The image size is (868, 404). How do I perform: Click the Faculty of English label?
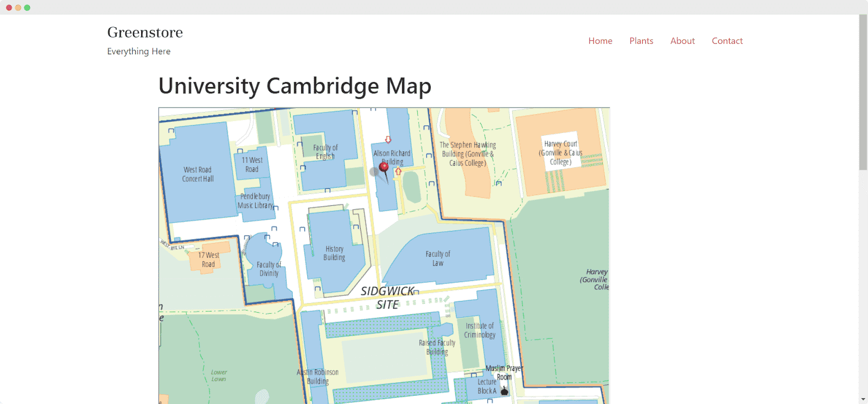(325, 151)
